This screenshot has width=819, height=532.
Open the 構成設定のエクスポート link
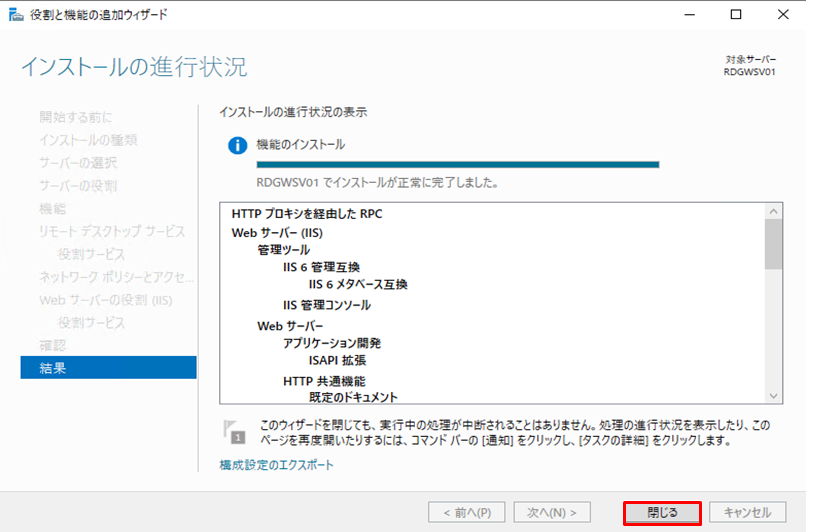coord(277,465)
